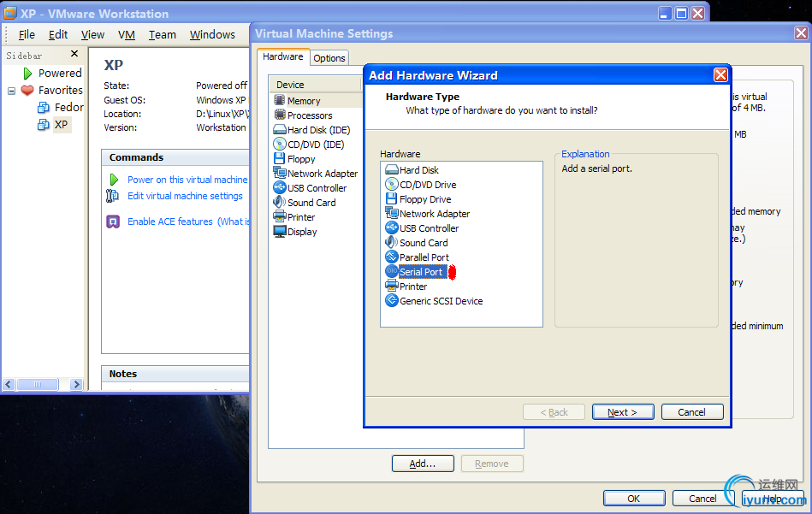Viewport: 812px width, 514px height.
Task: Collapse the Favorites tree node
Action: [11, 91]
